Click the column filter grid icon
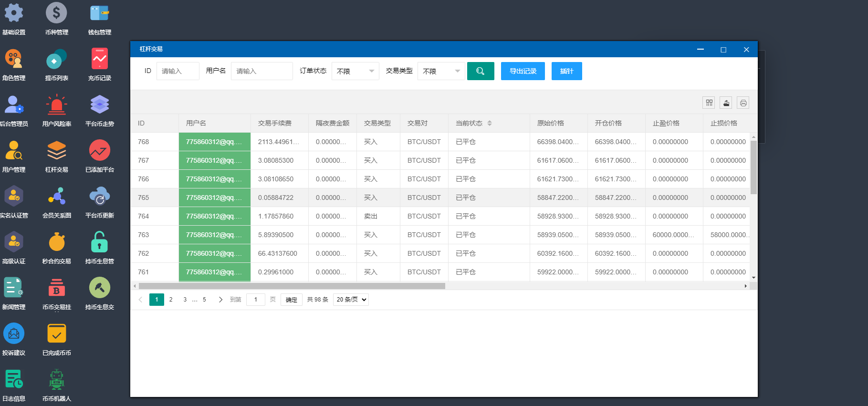The image size is (868, 406). 709,103
